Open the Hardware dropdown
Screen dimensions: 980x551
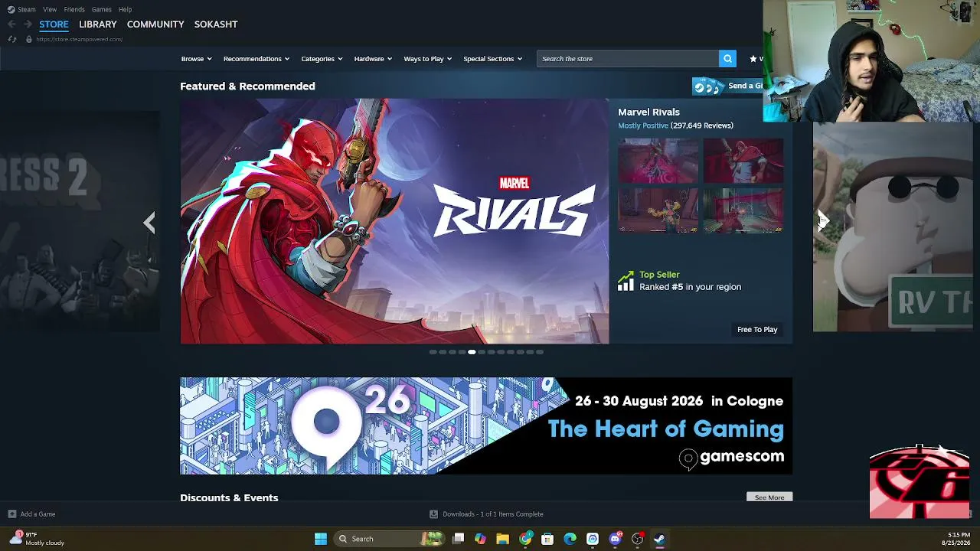coord(373,59)
